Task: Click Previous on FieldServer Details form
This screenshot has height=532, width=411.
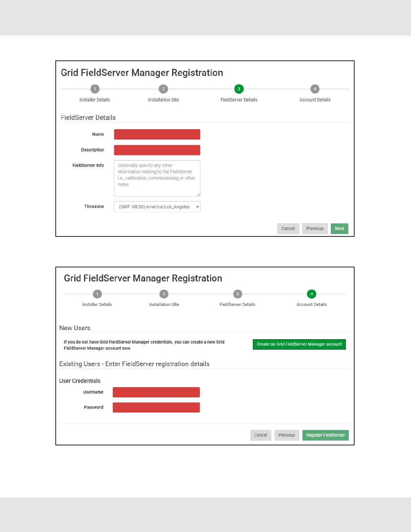Action: point(315,229)
